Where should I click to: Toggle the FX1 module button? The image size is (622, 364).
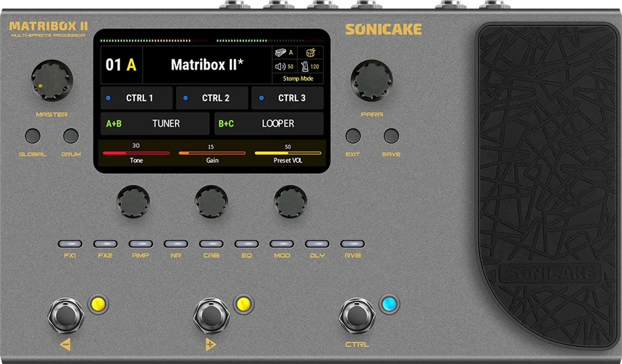[70, 244]
